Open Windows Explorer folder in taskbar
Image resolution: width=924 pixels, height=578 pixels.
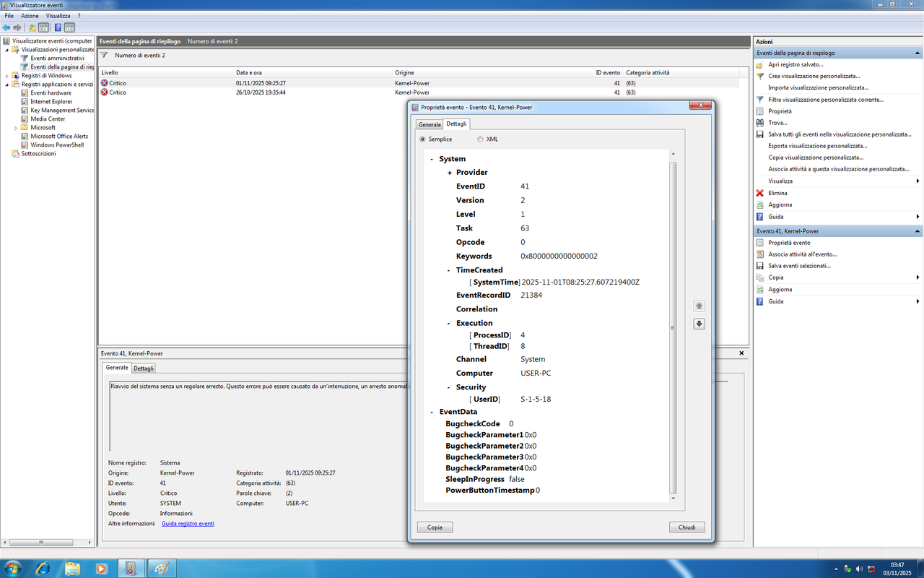click(73, 568)
